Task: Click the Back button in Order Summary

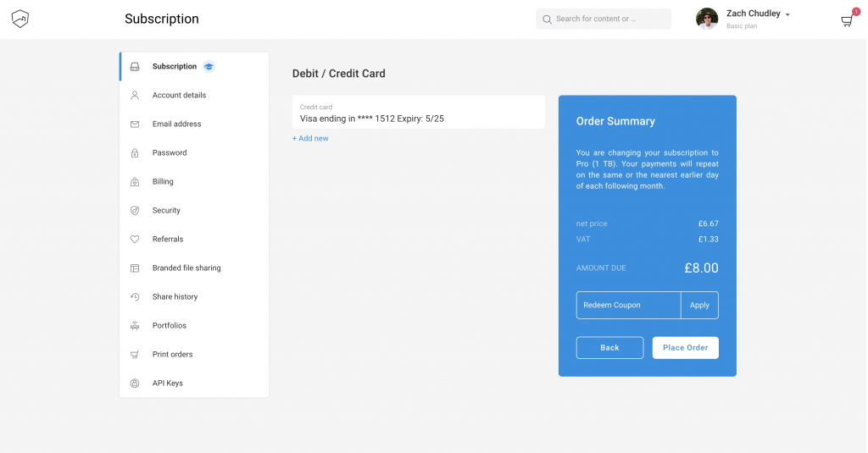Action: click(609, 348)
